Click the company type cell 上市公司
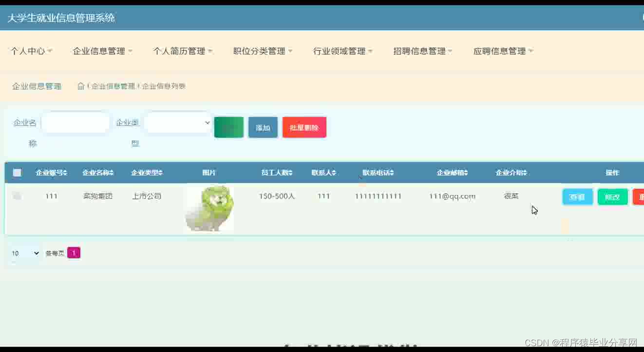Image resolution: width=644 pixels, height=352 pixels. click(147, 196)
